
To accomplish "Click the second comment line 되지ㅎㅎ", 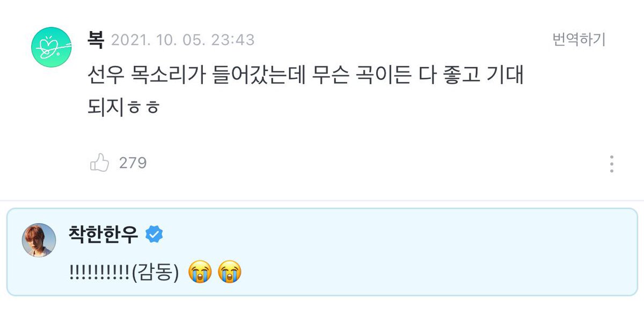I will 123,107.
